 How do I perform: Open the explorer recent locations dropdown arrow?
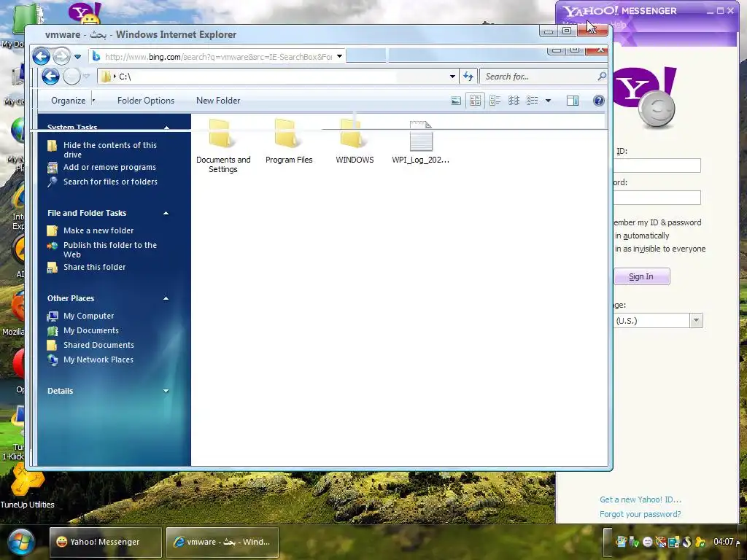coord(86,76)
